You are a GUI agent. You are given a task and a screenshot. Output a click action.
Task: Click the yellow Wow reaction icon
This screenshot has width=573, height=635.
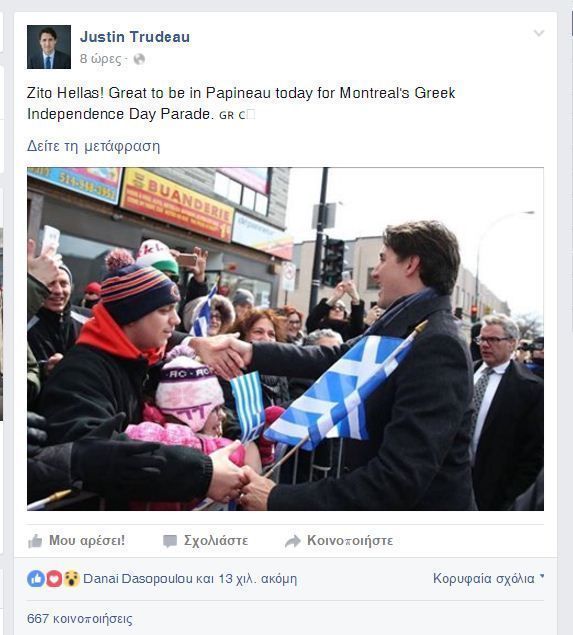pos(72,579)
